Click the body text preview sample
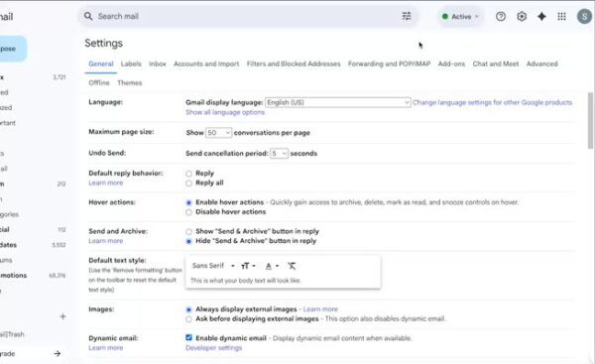Image resolution: width=595 pixels, height=364 pixels. (246, 281)
